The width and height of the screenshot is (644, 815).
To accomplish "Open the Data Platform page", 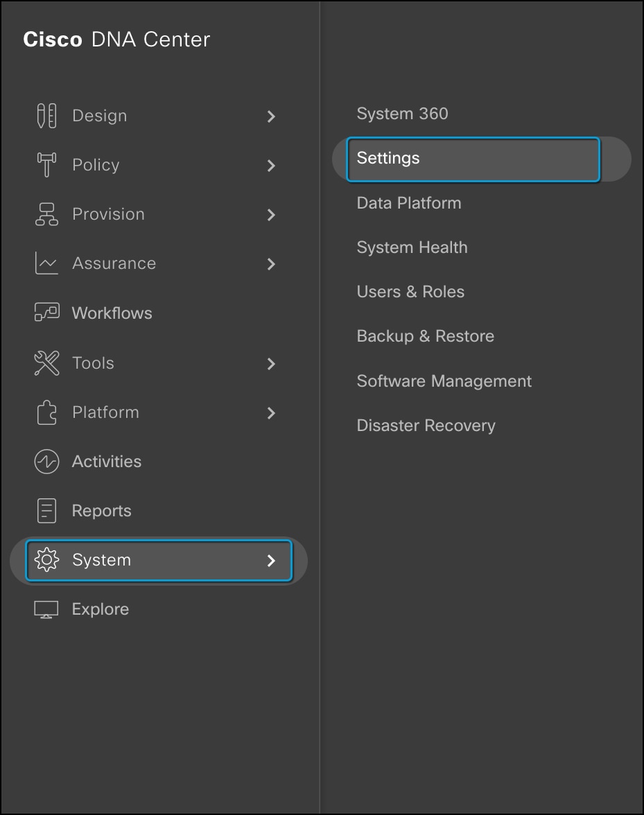I will pyautogui.click(x=408, y=203).
